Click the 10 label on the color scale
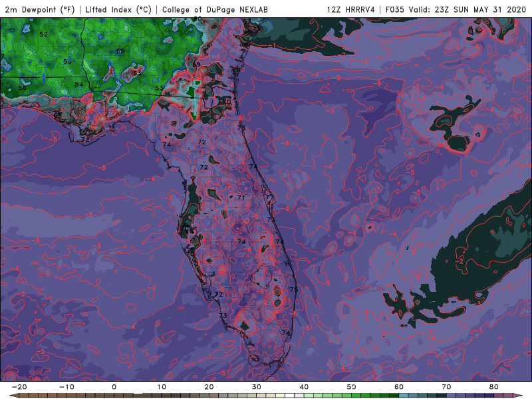 click(x=162, y=387)
